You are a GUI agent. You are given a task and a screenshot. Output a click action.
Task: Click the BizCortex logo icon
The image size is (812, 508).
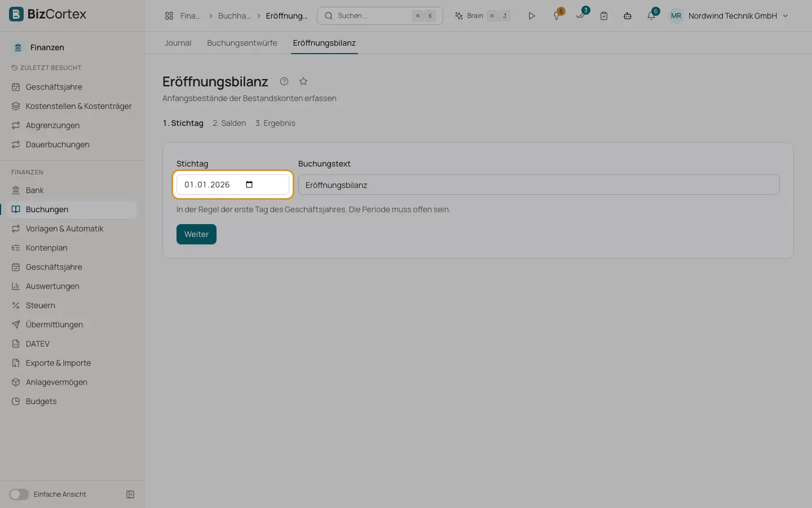[x=16, y=14]
